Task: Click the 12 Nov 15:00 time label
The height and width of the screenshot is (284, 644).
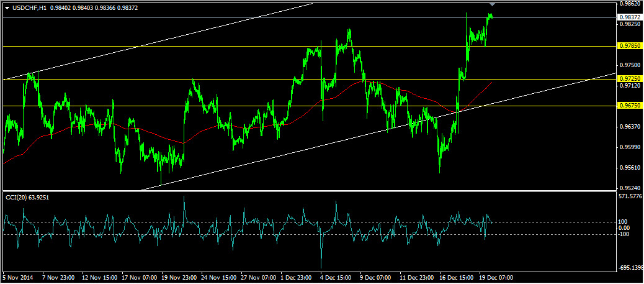Action: point(99,278)
